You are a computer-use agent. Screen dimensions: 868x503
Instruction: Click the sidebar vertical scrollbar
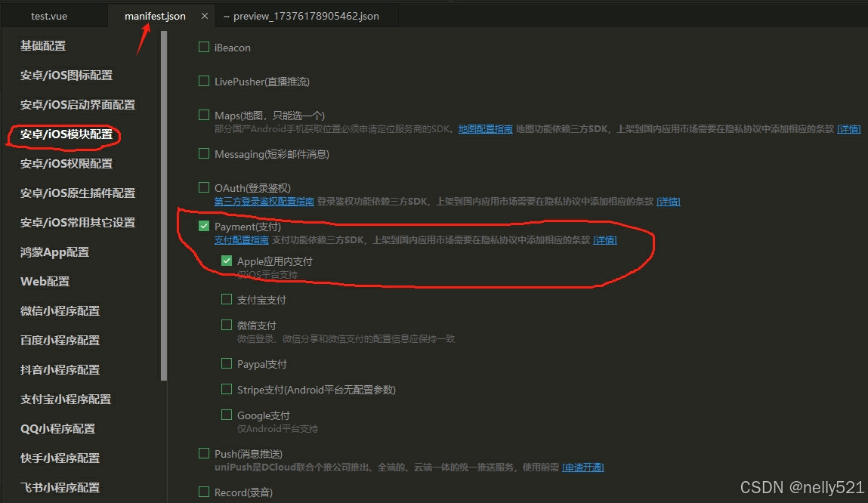164,206
